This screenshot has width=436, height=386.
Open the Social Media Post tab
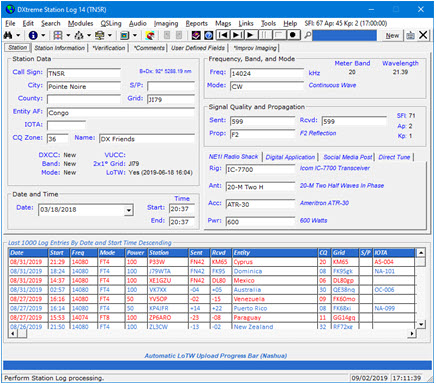[347, 157]
